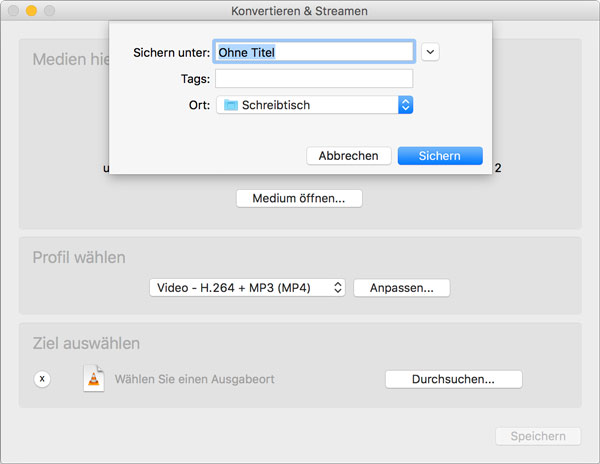This screenshot has height=464, width=600.
Task: Expand the save dialog with chevron button
Action: point(430,52)
